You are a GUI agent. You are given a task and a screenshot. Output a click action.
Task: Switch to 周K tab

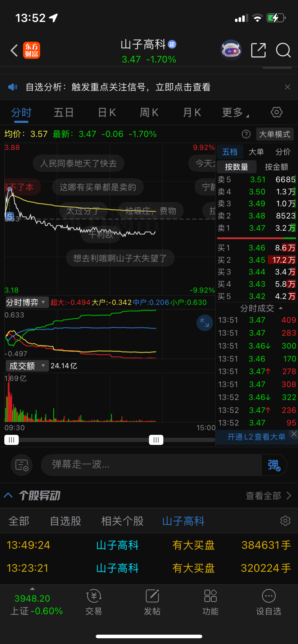(x=149, y=112)
